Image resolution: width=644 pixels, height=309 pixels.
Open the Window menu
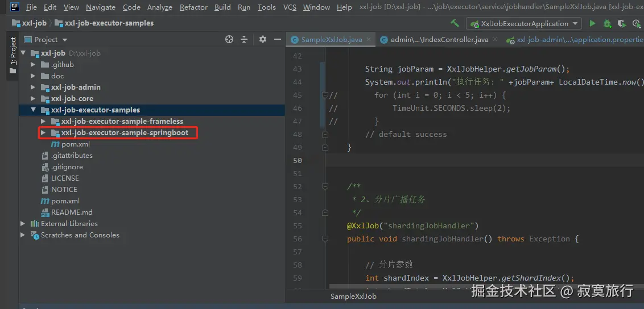pyautogui.click(x=316, y=7)
